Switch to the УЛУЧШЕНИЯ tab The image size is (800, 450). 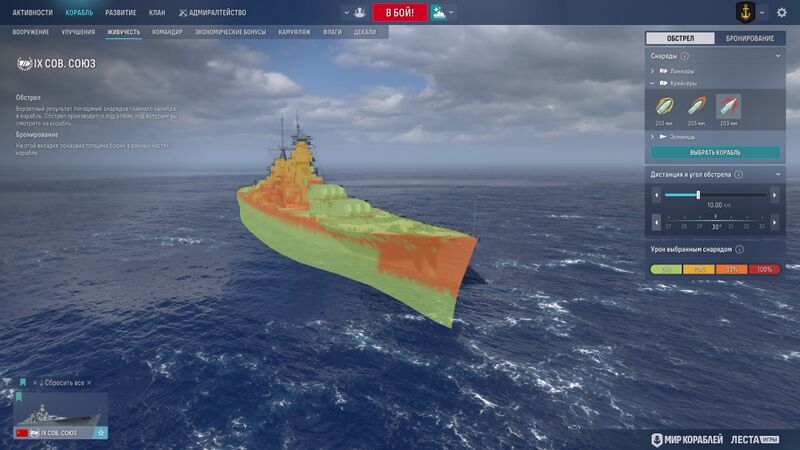pyautogui.click(x=78, y=32)
